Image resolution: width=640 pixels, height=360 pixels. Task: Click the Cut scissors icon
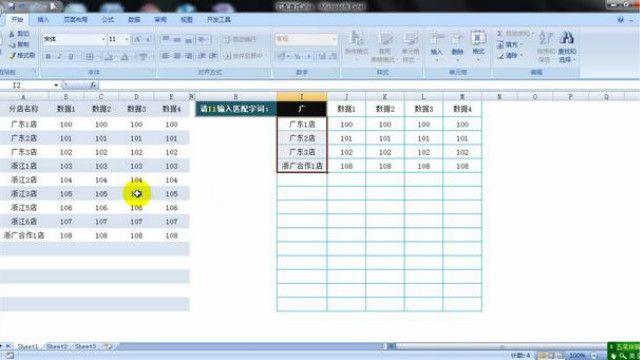pos(12,33)
